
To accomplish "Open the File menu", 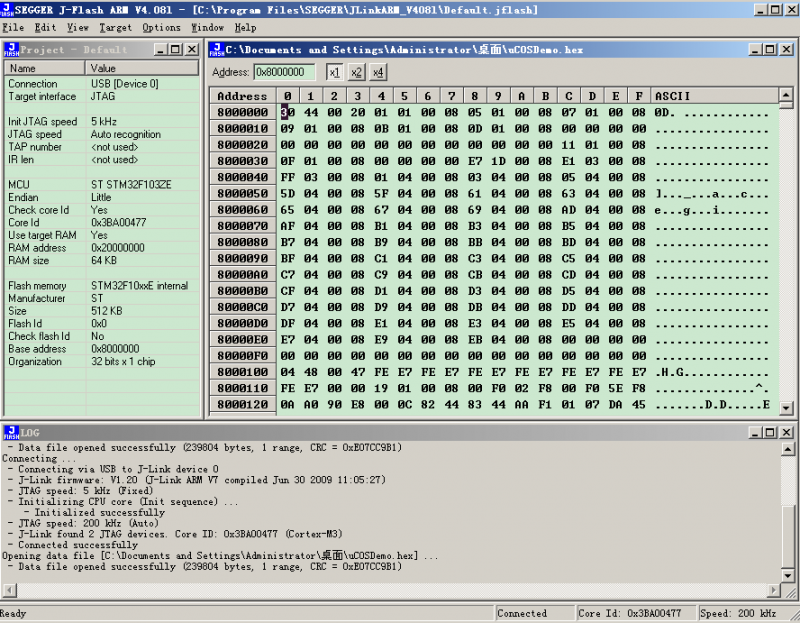I will tap(13, 27).
